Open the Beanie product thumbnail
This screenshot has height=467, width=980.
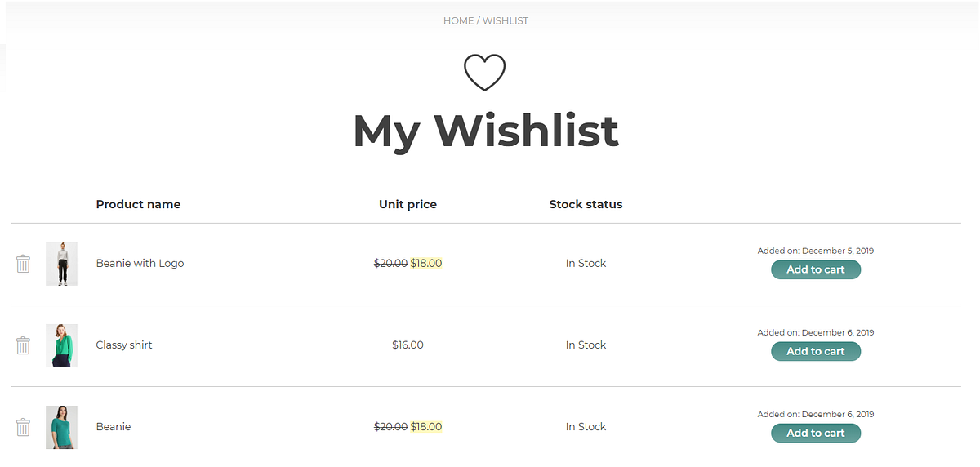click(61, 427)
